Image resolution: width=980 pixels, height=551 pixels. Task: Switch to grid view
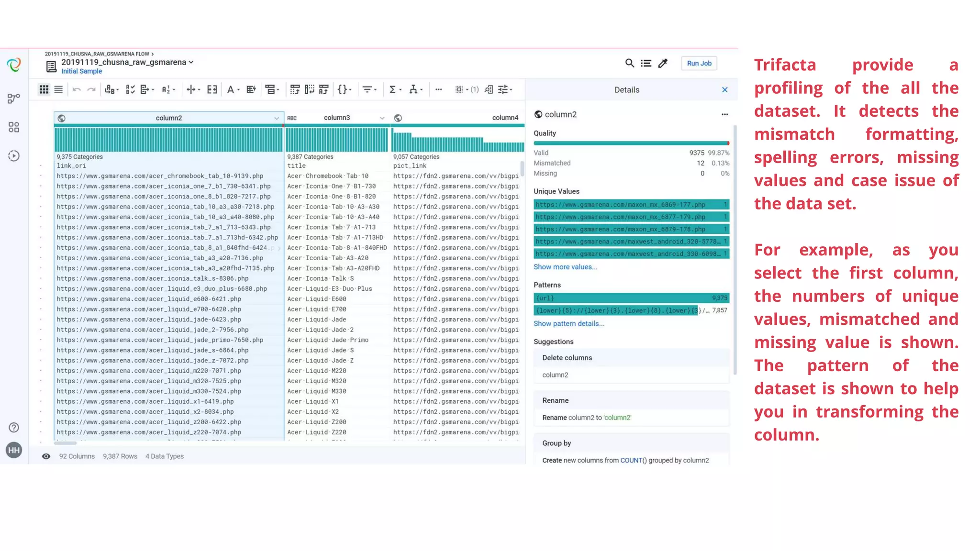pos(44,89)
